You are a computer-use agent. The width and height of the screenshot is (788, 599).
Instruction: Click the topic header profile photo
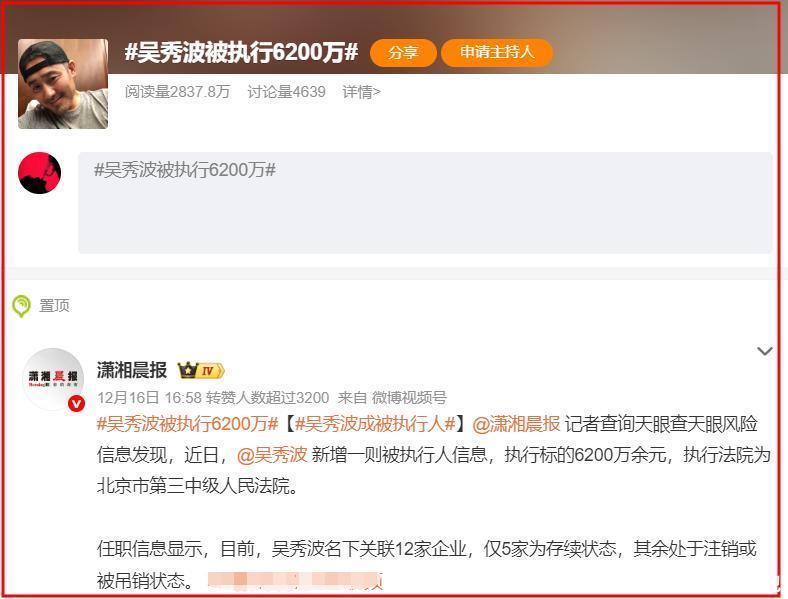pyautogui.click(x=63, y=84)
